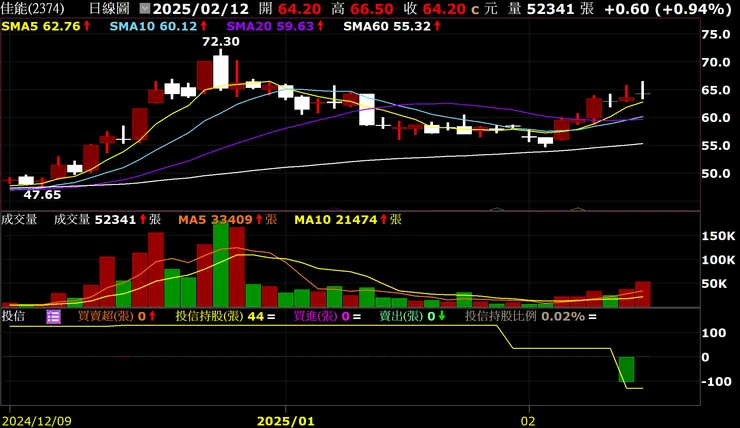Click the high price 66.50
The width and height of the screenshot is (740, 428).
tap(371, 8)
